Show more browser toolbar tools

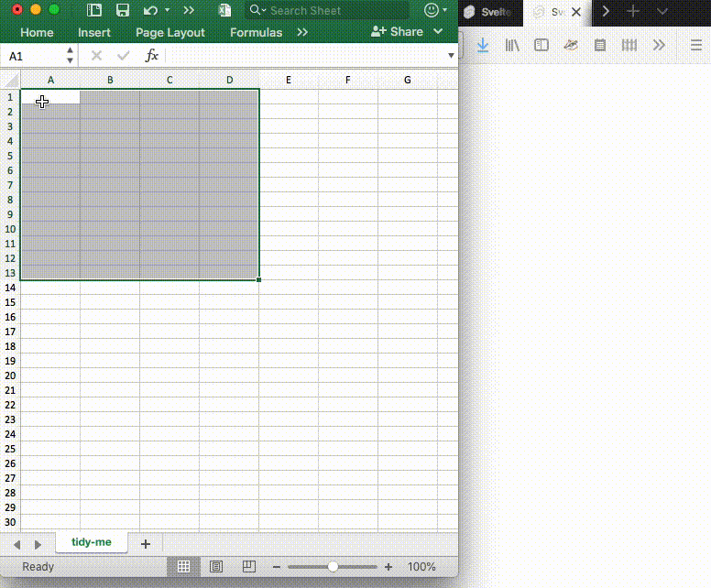pyautogui.click(x=659, y=45)
